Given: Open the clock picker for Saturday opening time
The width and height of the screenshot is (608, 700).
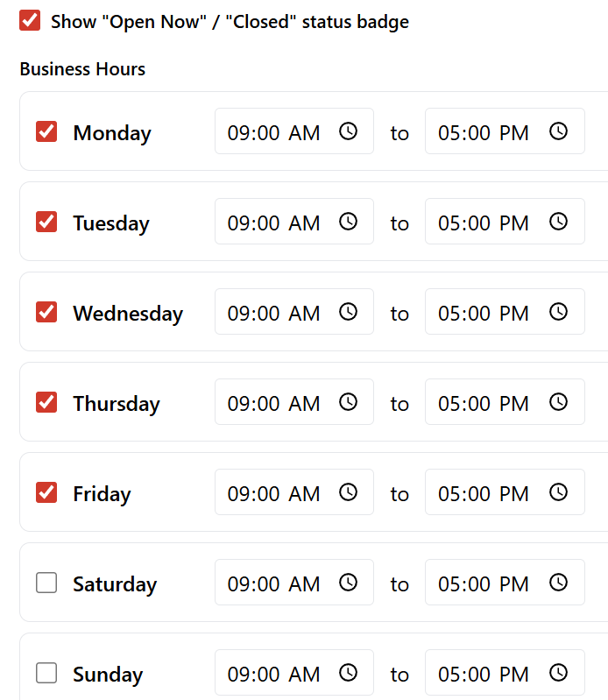Looking at the screenshot, I should (349, 583).
